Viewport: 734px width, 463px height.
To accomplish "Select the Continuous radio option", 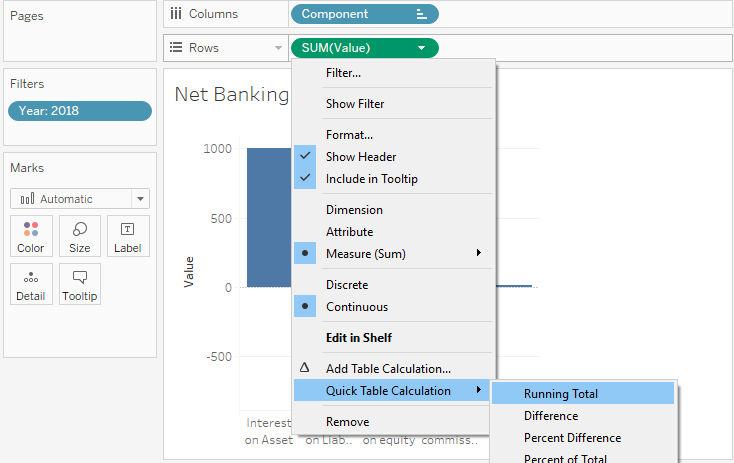I will 305,307.
